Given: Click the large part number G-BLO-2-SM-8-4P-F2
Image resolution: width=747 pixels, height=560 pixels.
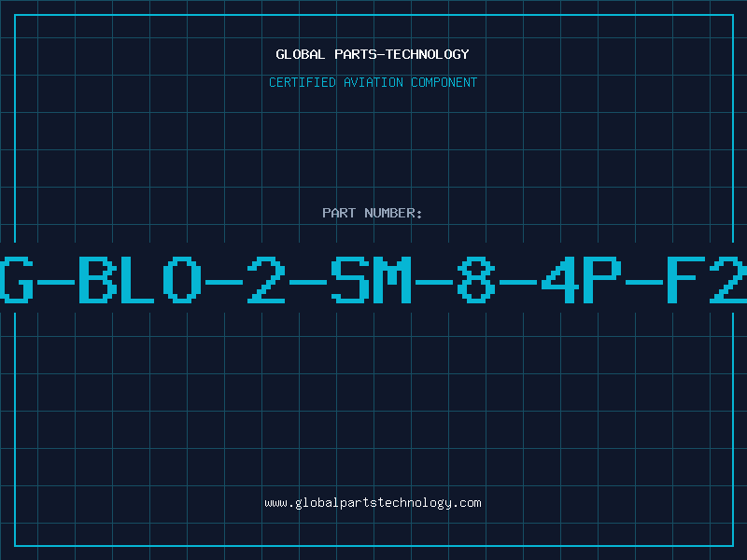Looking at the screenshot, I should pyautogui.click(x=373, y=280).
